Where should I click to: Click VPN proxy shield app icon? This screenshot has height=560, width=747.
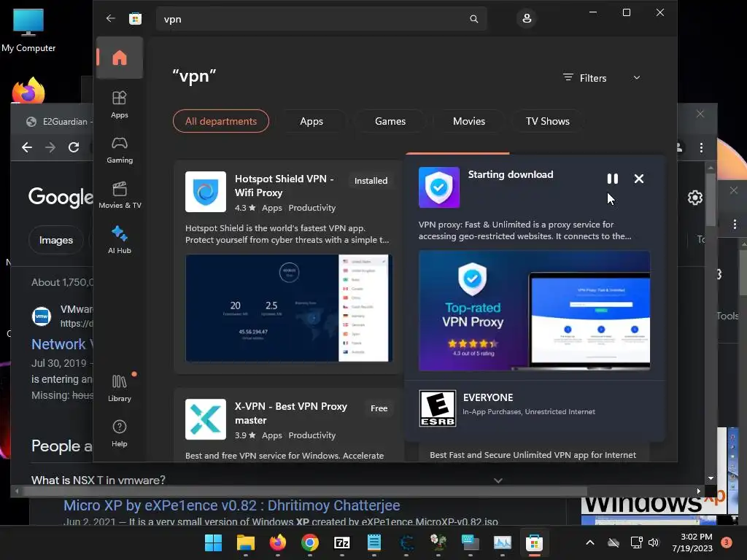coord(438,187)
